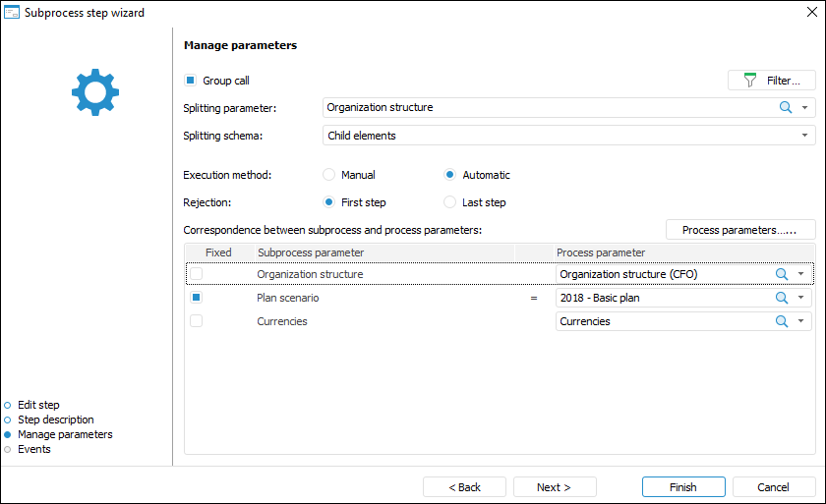
Task: Open Splitting parameter dropdown arrow
Action: pos(804,108)
